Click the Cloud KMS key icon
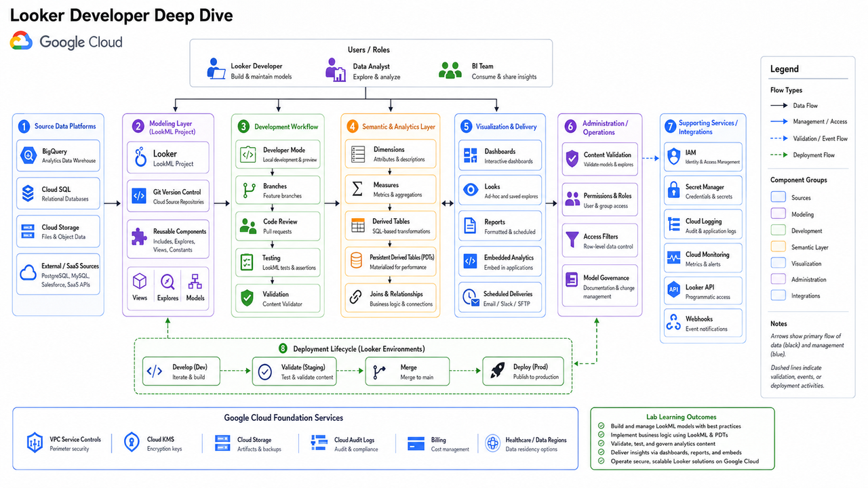The width and height of the screenshot is (868, 488). (x=132, y=443)
